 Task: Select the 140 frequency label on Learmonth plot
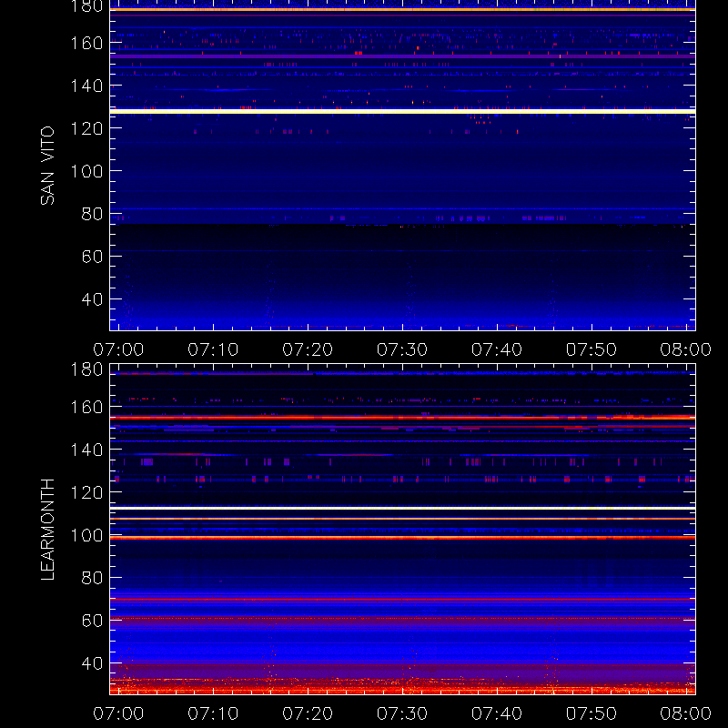point(86,450)
